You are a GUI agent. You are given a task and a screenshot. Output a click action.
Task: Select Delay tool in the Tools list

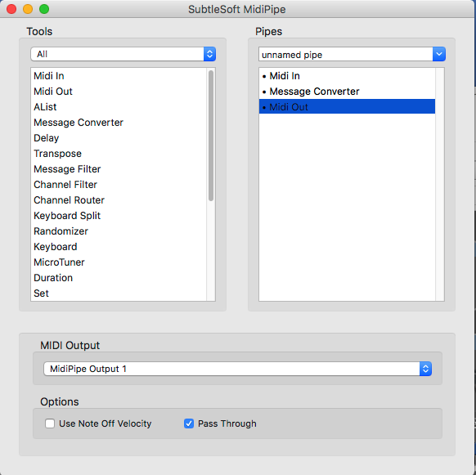(119, 138)
